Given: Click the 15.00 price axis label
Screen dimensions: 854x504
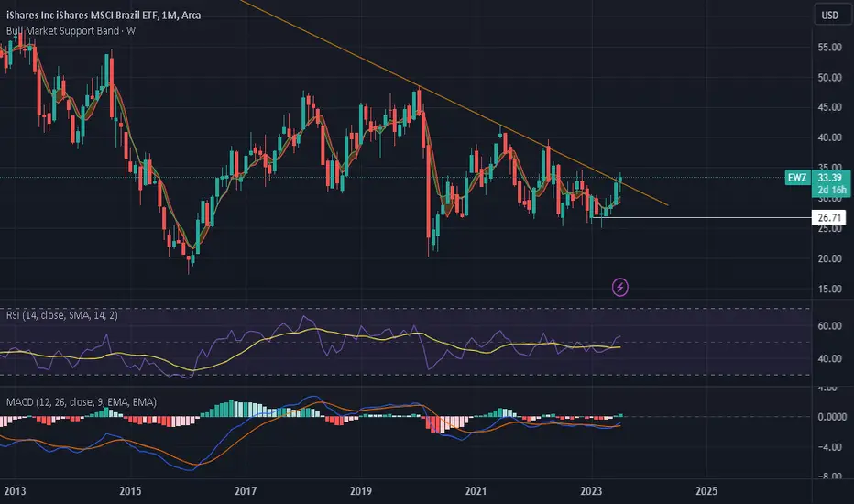Looking at the screenshot, I should (x=829, y=289).
